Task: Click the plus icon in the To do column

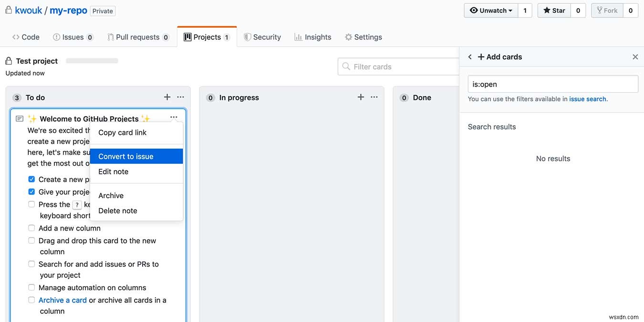Action: tap(167, 97)
